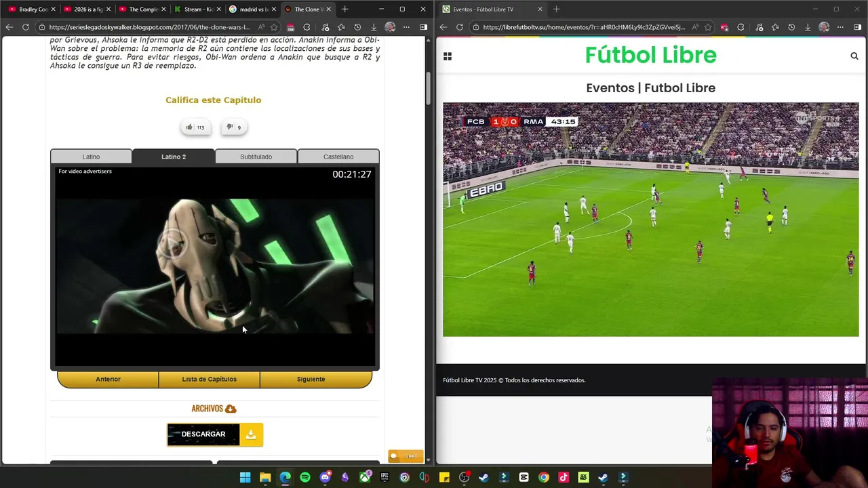The width and height of the screenshot is (868, 488).
Task: Open a new tab in left browser
Action: (344, 9)
